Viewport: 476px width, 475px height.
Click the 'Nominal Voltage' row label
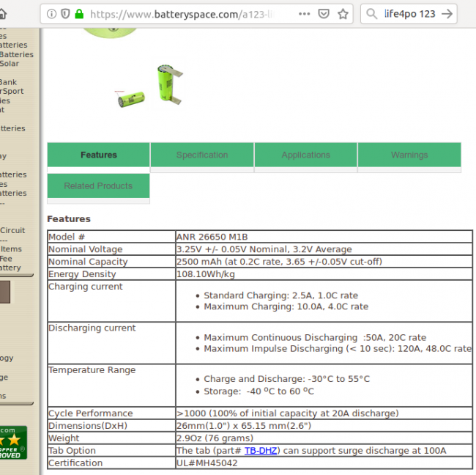point(86,249)
